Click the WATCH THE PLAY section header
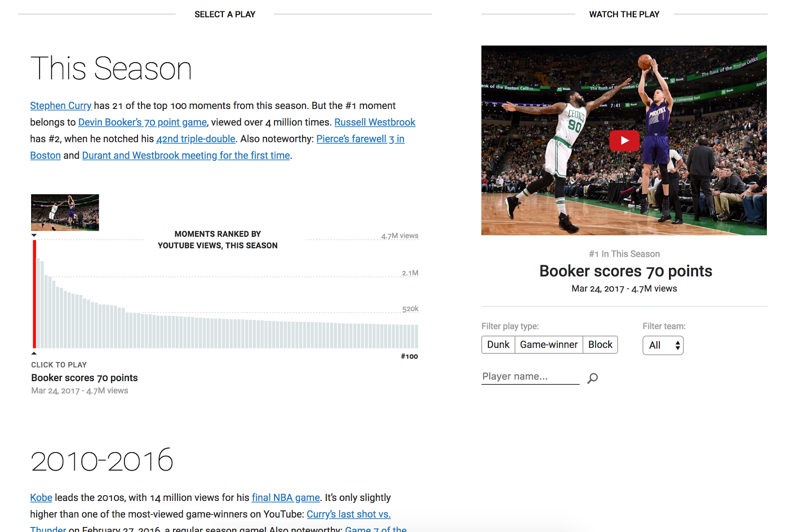Screen dimensions: 803x532 click(624, 15)
